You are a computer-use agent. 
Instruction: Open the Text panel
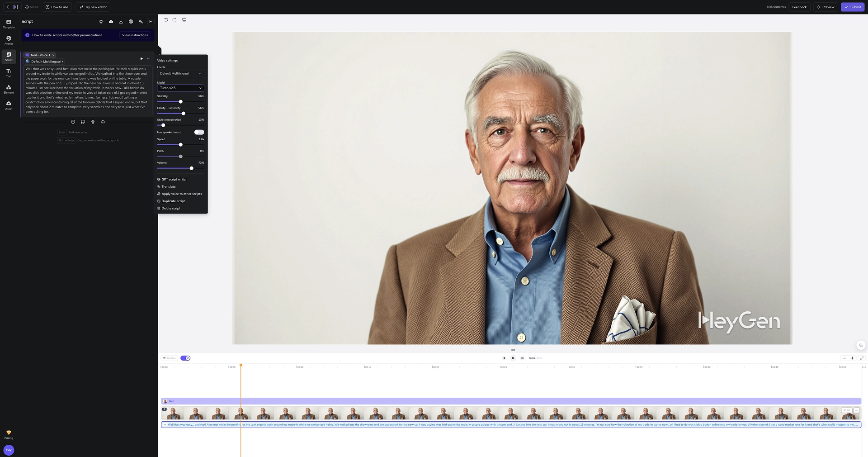[x=9, y=73]
